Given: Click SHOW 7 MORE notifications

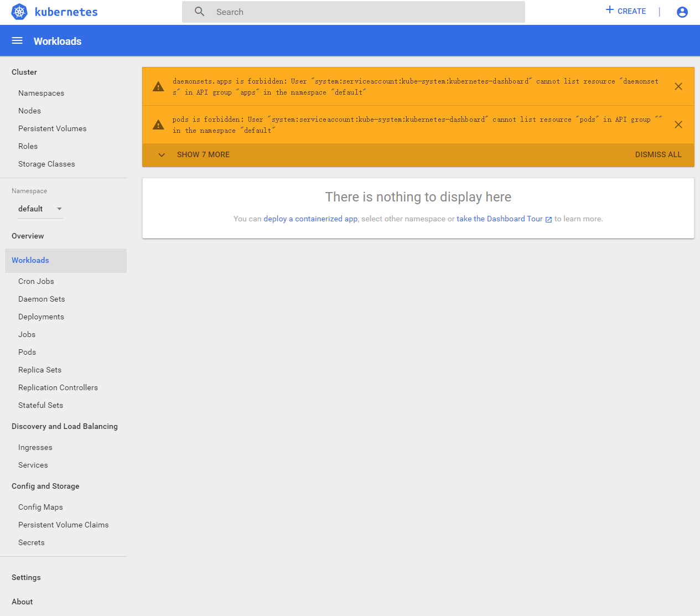Looking at the screenshot, I should pyautogui.click(x=203, y=155).
